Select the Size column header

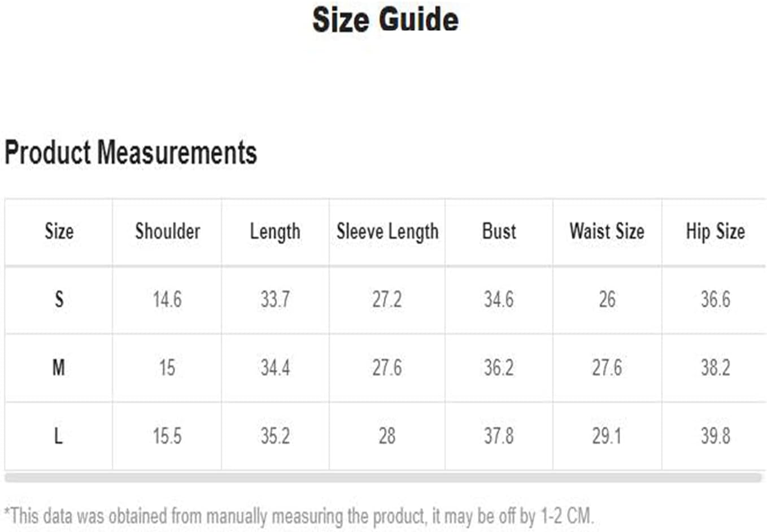(59, 231)
